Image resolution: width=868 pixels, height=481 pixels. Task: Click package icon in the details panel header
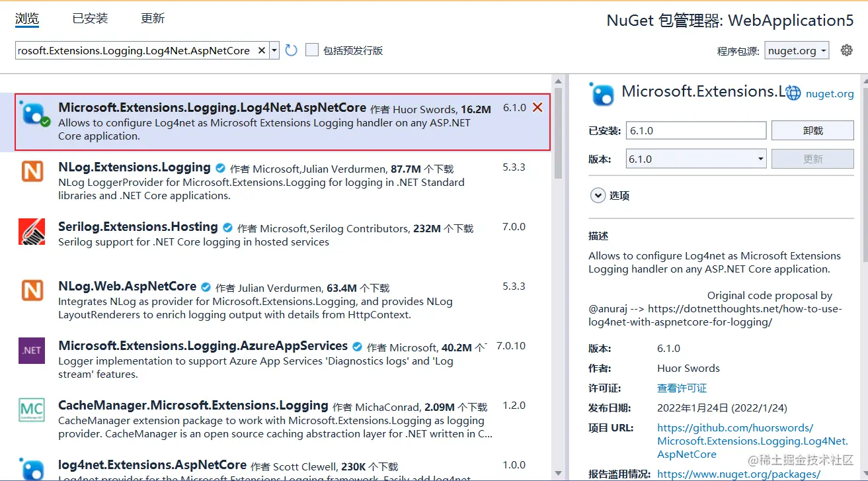[x=602, y=94]
